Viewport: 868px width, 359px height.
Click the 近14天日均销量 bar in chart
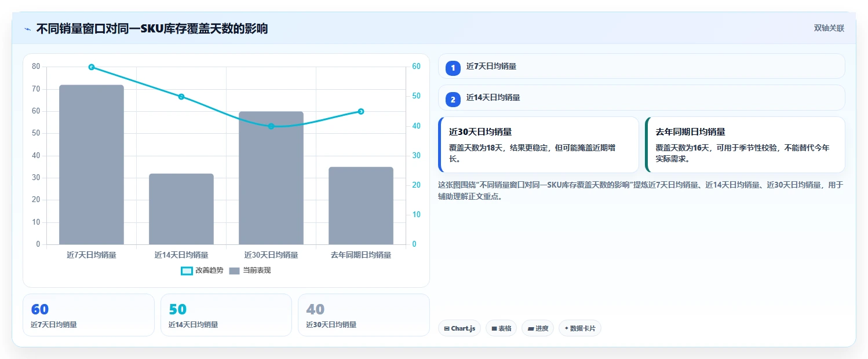click(x=181, y=209)
